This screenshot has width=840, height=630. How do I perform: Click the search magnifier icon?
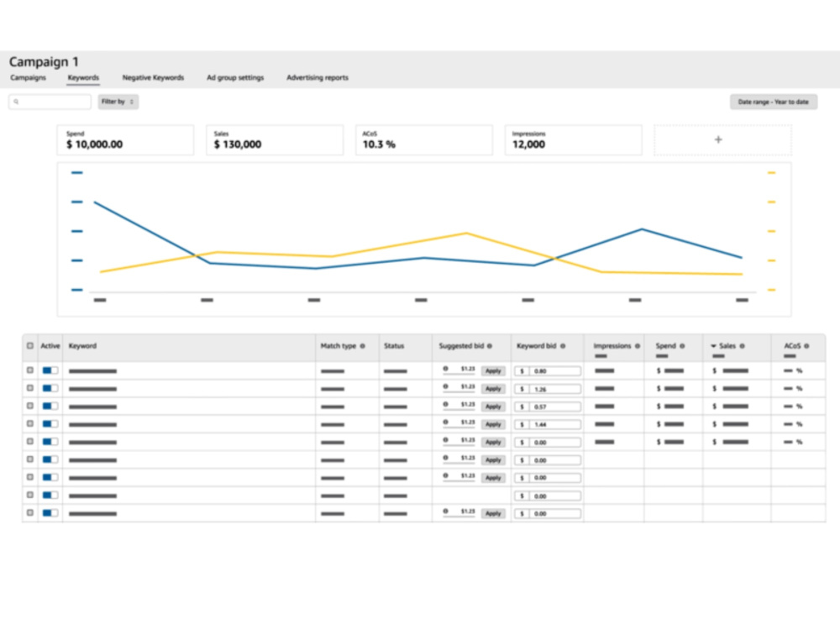(16, 102)
